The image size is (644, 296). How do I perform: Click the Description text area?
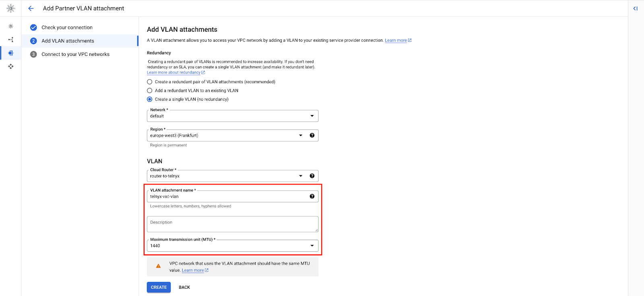click(233, 224)
